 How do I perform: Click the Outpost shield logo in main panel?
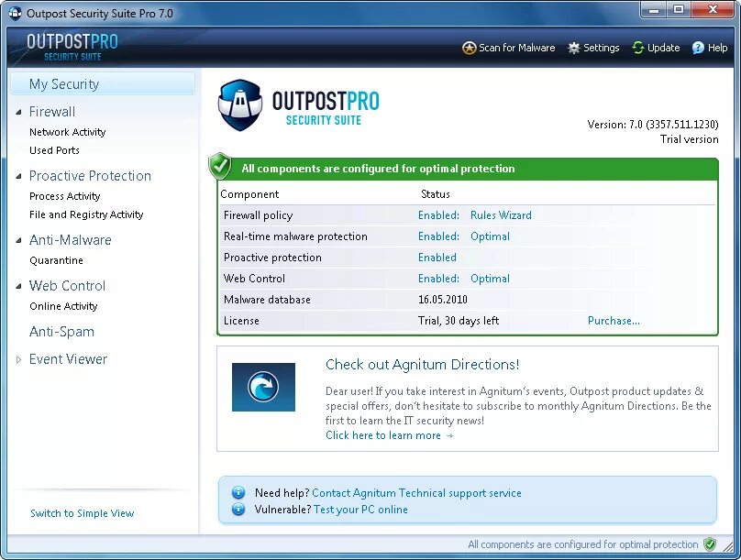tap(240, 104)
